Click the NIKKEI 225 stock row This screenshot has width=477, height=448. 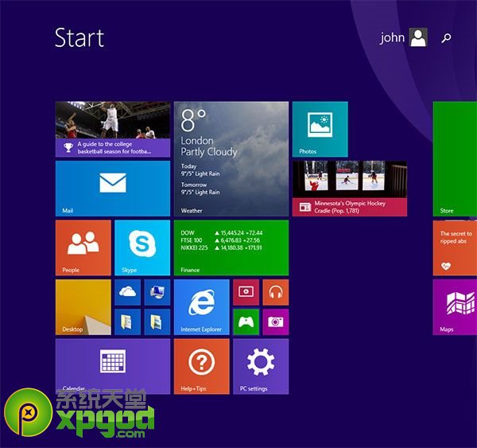(221, 247)
